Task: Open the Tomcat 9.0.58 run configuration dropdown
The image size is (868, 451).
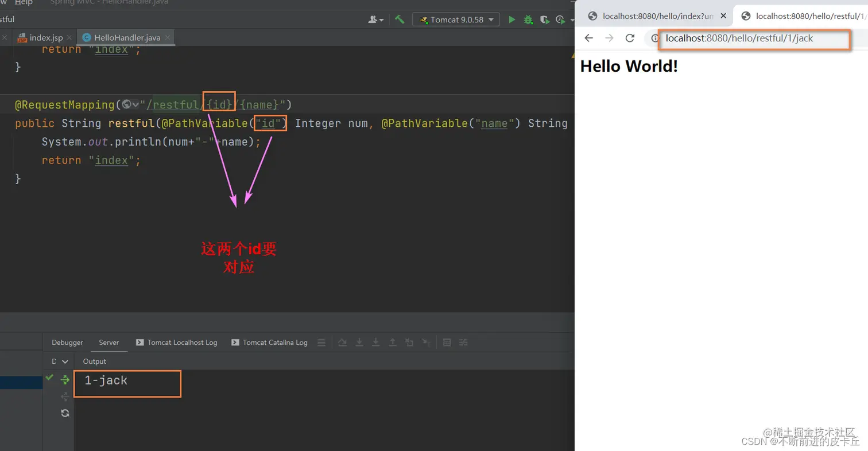Action: [x=456, y=20]
